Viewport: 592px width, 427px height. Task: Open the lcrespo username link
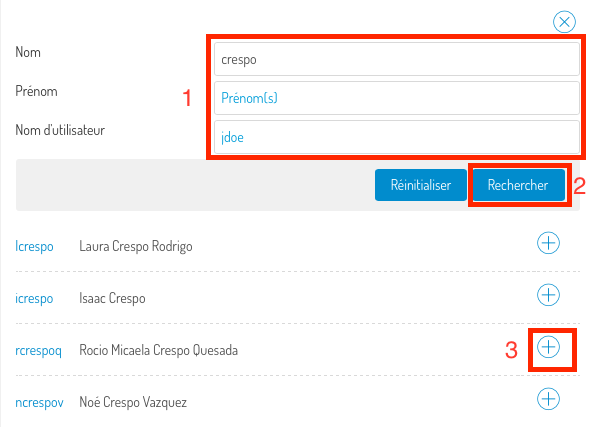tap(34, 246)
